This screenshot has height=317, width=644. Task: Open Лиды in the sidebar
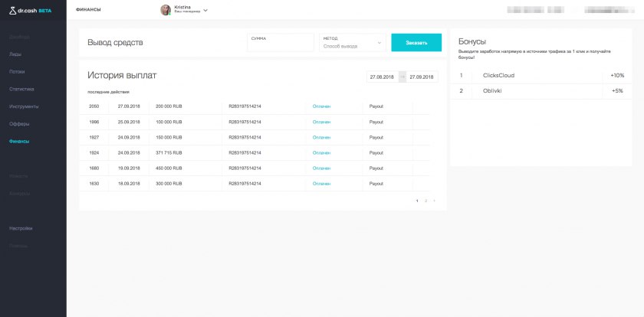click(15, 54)
